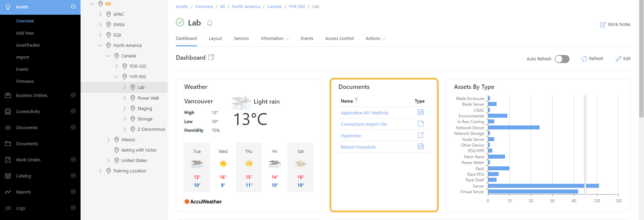This screenshot has height=220, width=644.
Task: Expand the United States tree node
Action: pos(108,161)
